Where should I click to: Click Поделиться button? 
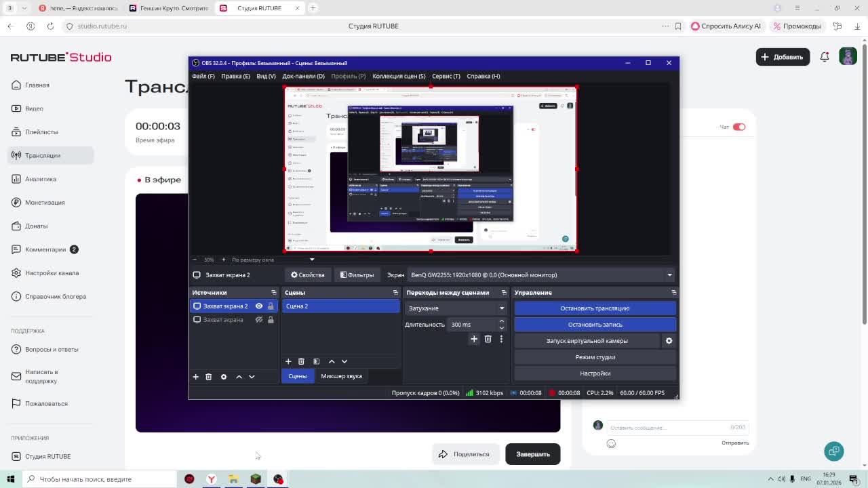pyautogui.click(x=465, y=454)
